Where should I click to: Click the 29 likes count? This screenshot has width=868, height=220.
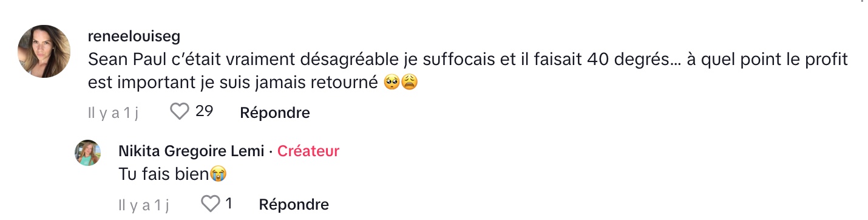pos(204,112)
